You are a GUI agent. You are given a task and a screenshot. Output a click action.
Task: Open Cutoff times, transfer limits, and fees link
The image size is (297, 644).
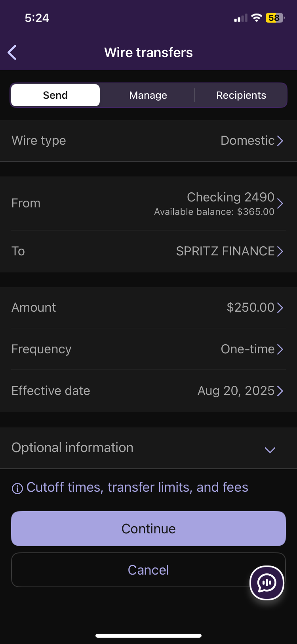click(137, 487)
